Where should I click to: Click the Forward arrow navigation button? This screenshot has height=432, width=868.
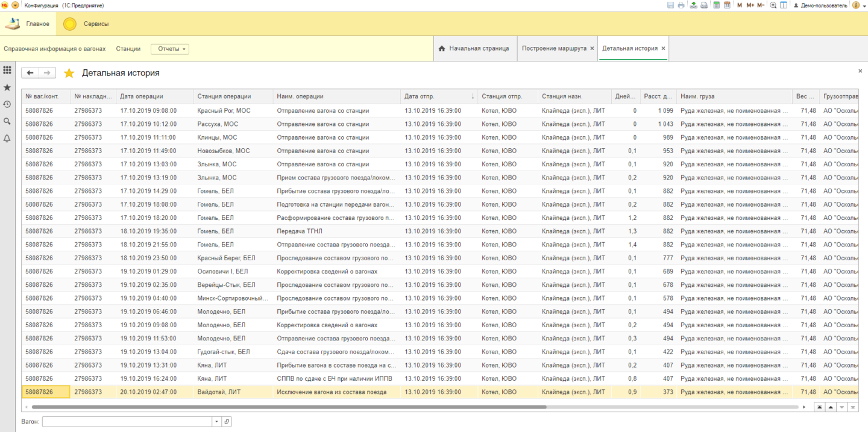point(48,73)
